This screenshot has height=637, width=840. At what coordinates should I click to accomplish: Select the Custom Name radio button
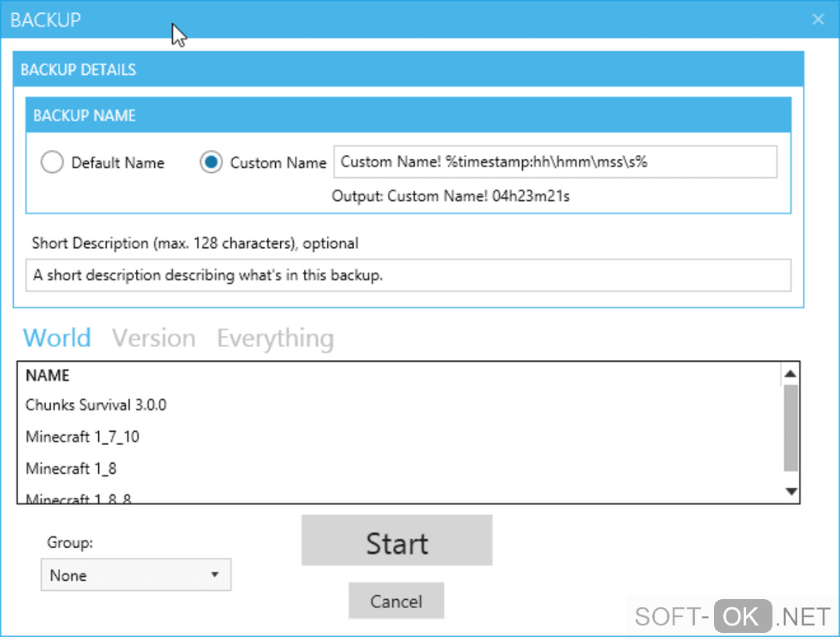(212, 163)
